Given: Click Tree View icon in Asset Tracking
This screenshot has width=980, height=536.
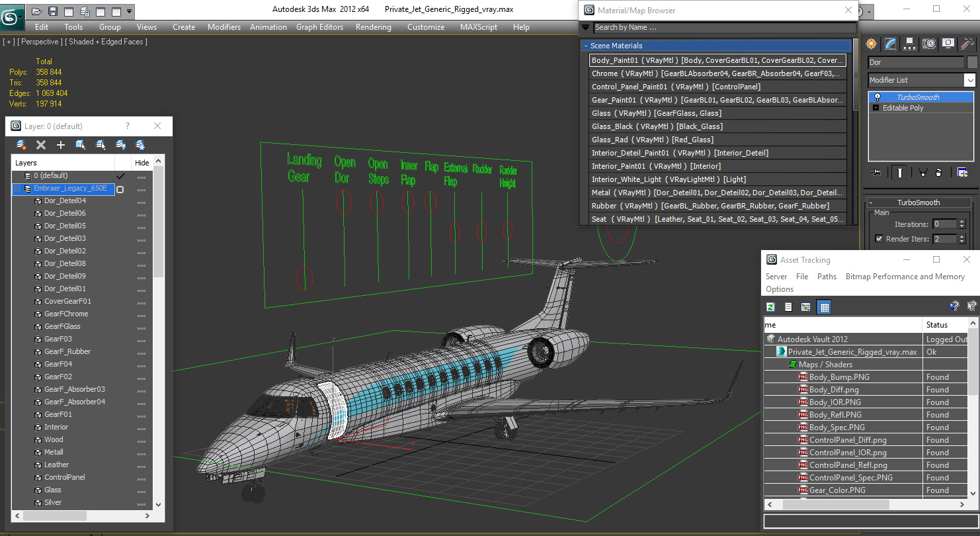Looking at the screenshot, I should 806,306.
